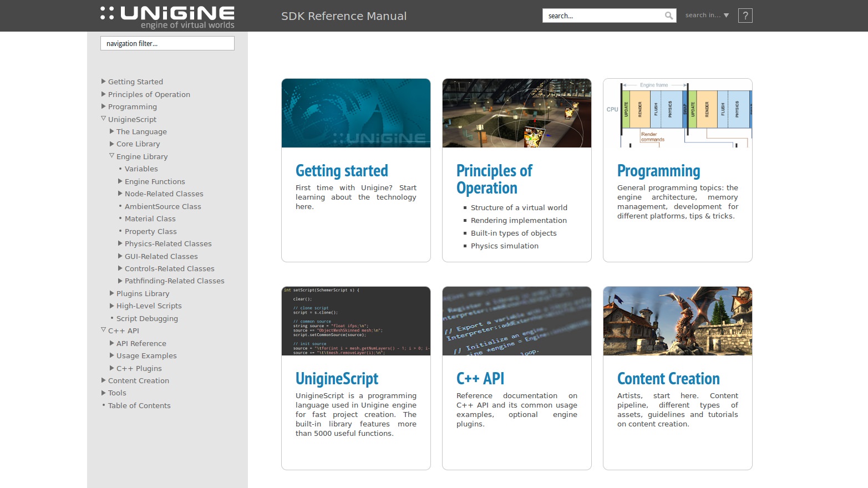Screen dimensions: 868x488
Task: Expand the C++ Plugins tree arrow
Action: click(111, 368)
